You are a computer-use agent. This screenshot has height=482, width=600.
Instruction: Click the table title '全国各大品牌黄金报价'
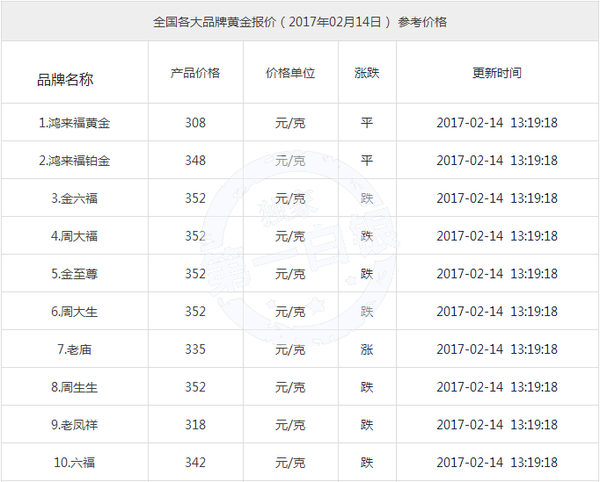coord(214,22)
